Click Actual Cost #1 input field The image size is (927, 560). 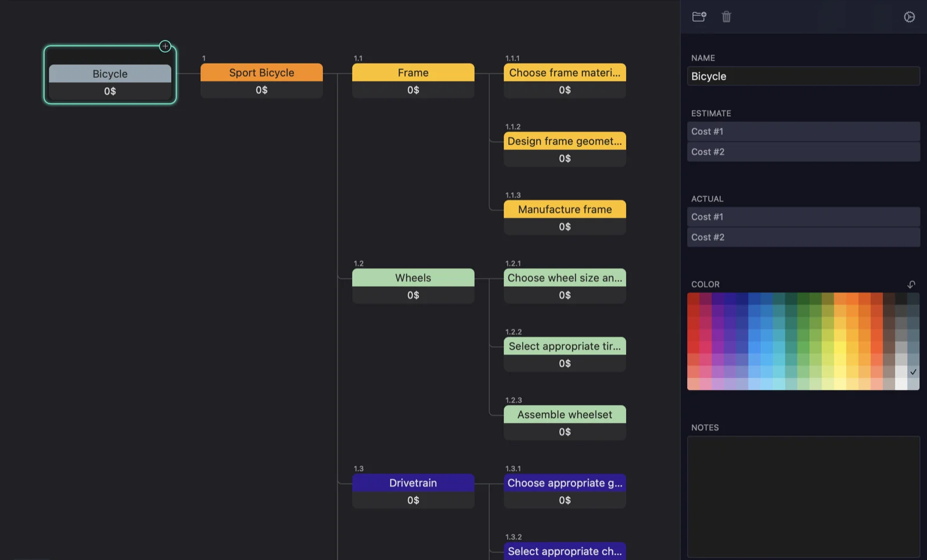[x=803, y=216]
